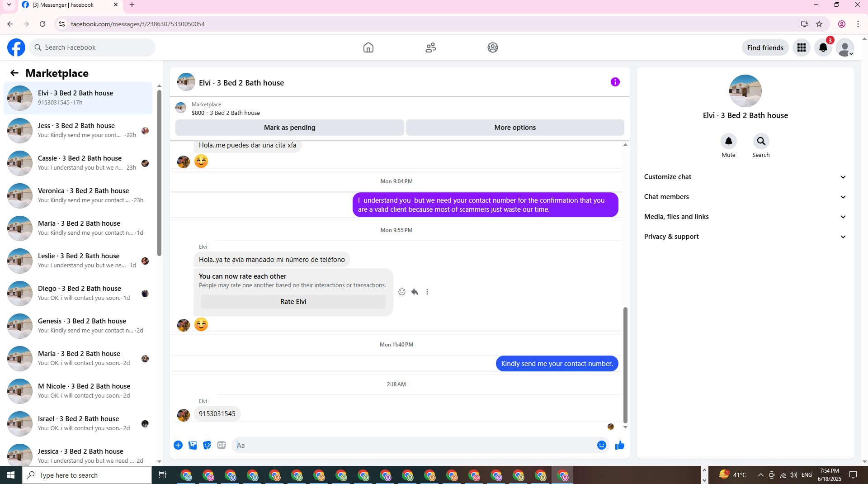Click the More options button

tap(515, 128)
